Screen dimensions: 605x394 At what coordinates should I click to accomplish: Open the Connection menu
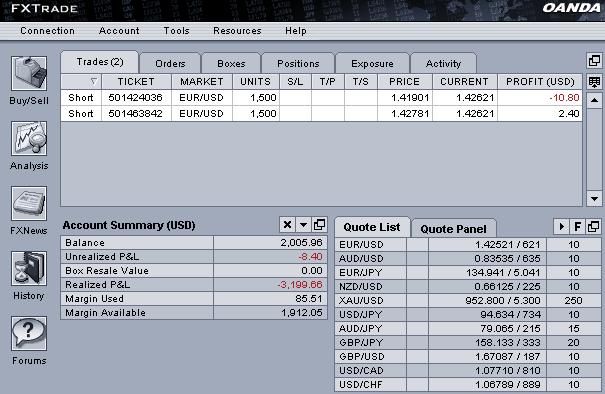point(47,31)
